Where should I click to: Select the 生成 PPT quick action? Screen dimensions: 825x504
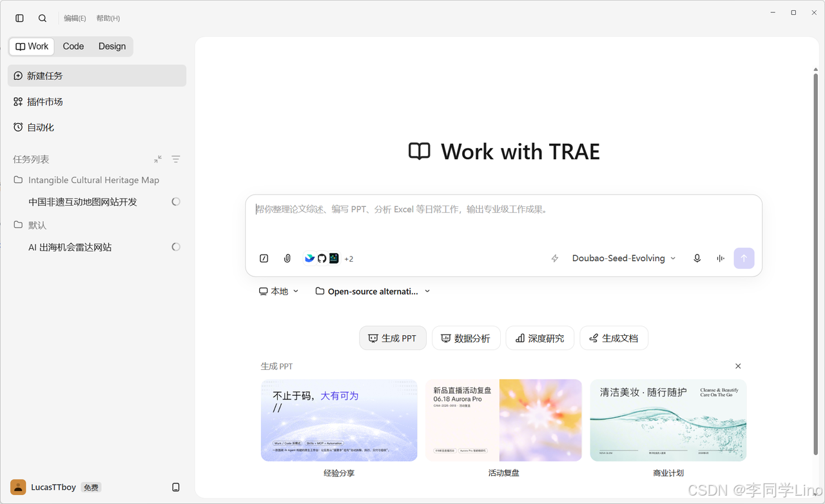[x=393, y=338]
